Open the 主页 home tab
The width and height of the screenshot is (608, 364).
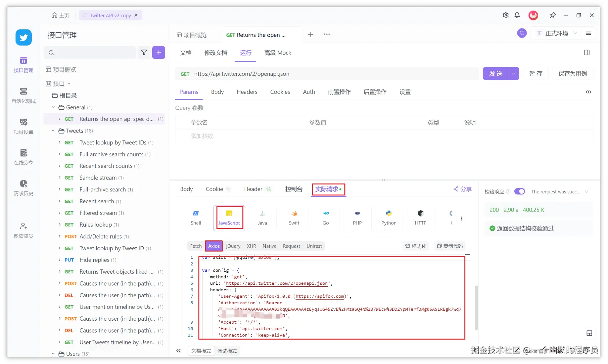(60, 15)
